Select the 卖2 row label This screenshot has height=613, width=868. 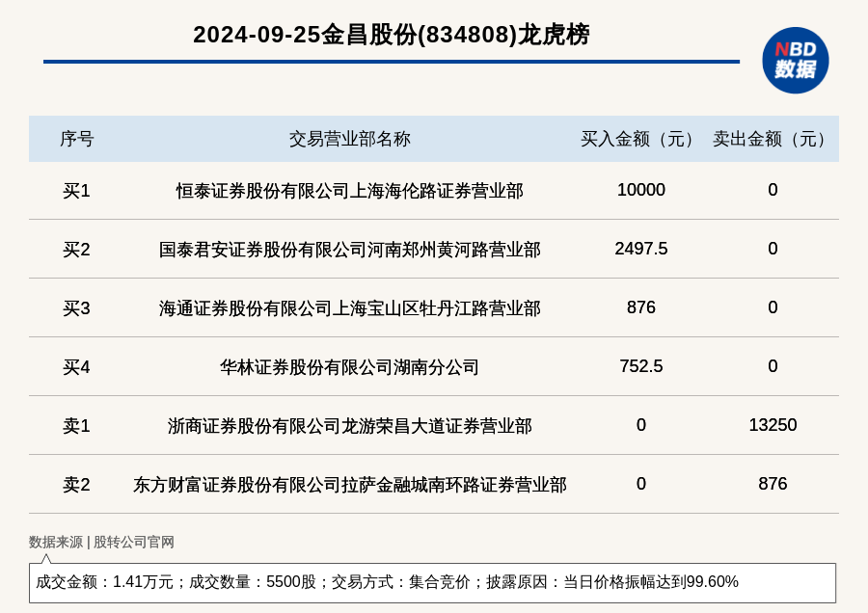pos(76,485)
